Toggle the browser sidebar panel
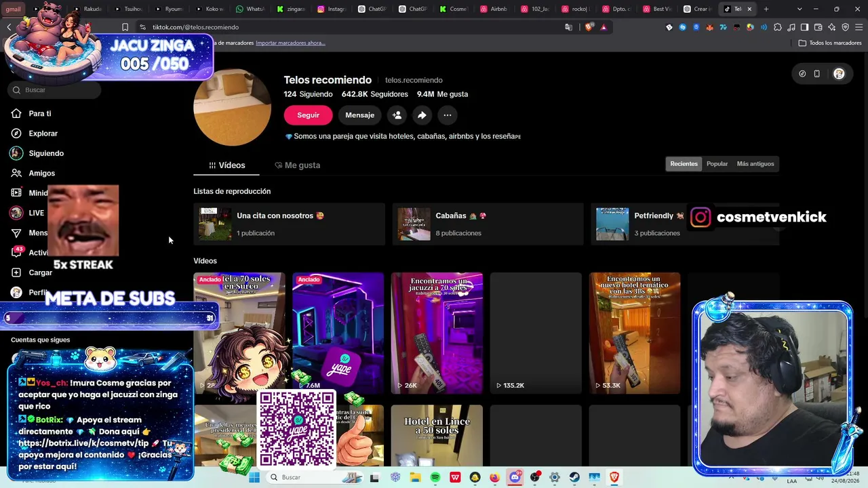This screenshot has height=488, width=868. [x=804, y=27]
